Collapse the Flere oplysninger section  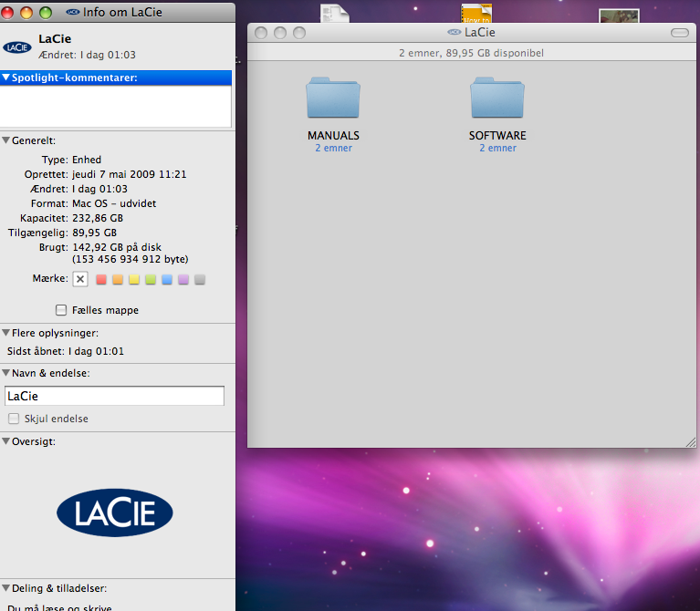click(5, 333)
